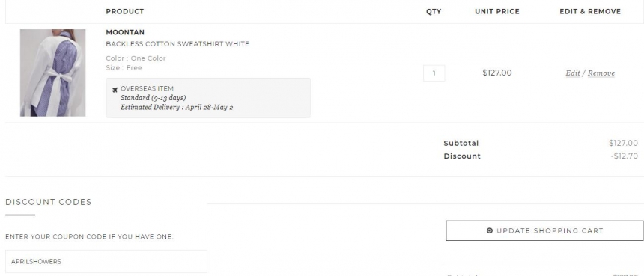Image resolution: width=644 pixels, height=276 pixels.
Task: Click the Discount amount -$12.70
Action: pyautogui.click(x=625, y=156)
